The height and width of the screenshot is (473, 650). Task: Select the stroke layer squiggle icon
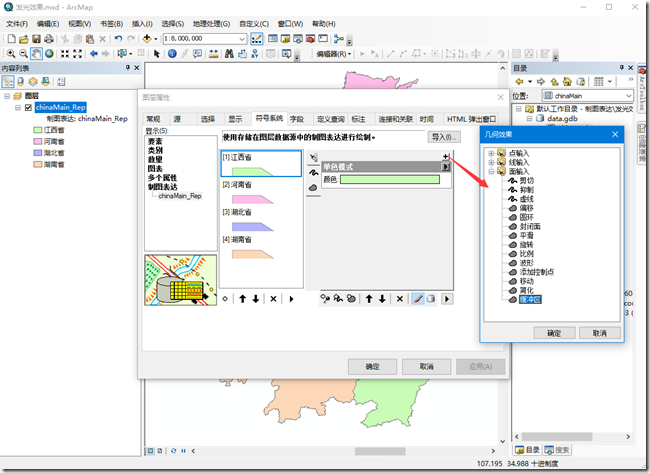coord(313,172)
